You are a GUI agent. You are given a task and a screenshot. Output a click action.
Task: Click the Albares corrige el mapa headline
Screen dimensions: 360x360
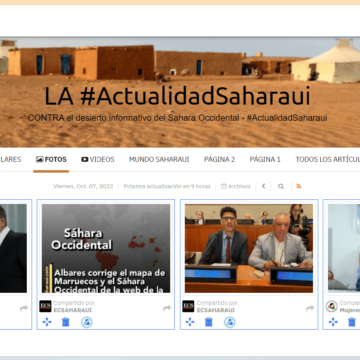click(x=109, y=281)
